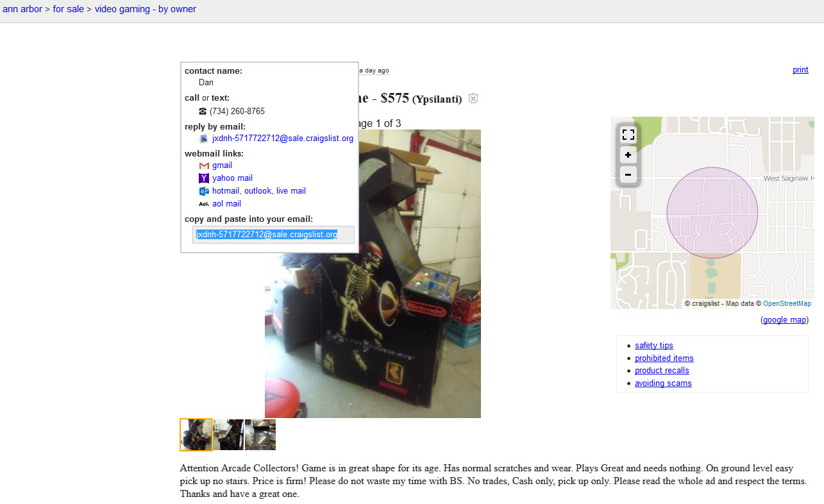
Task: Zoom out on the map
Action: coord(628,174)
